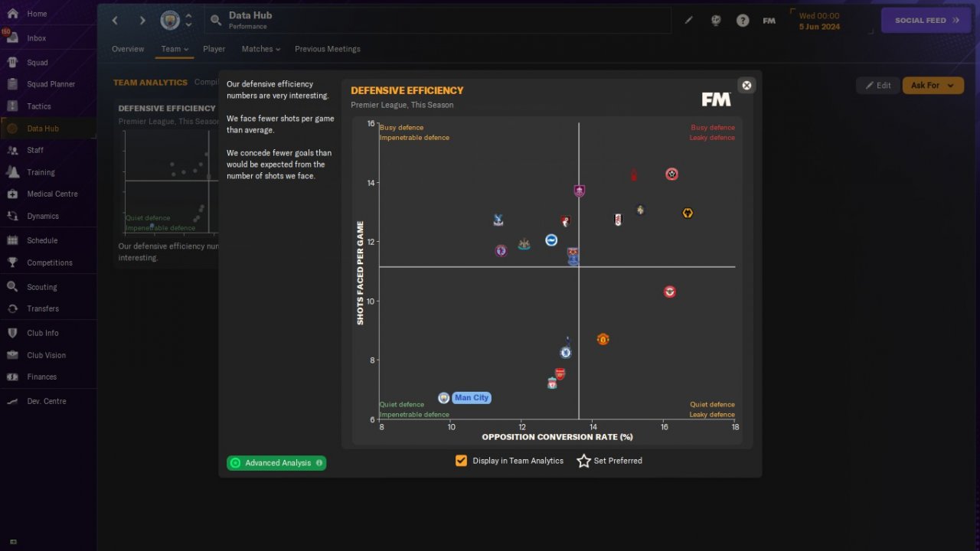Click the search magnifier icon
The width and height of the screenshot is (980, 551).
[216, 21]
